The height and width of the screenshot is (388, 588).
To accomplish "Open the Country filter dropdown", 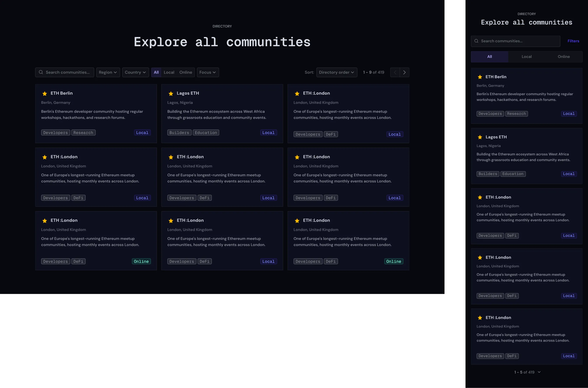I will [x=135, y=72].
